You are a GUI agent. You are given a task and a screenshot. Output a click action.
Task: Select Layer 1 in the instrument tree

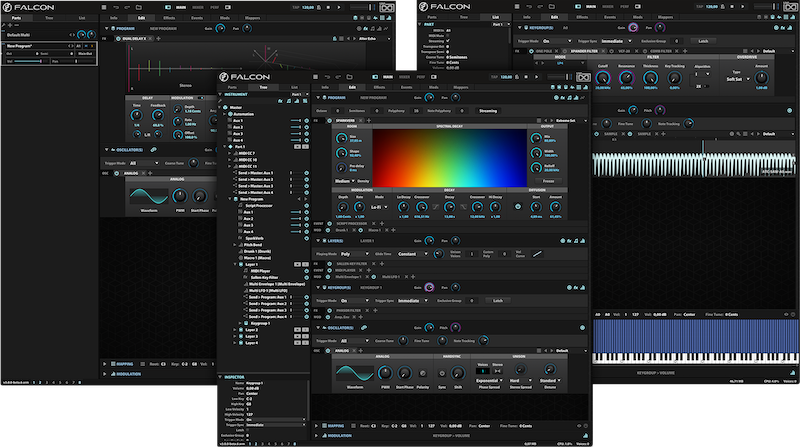point(252,262)
